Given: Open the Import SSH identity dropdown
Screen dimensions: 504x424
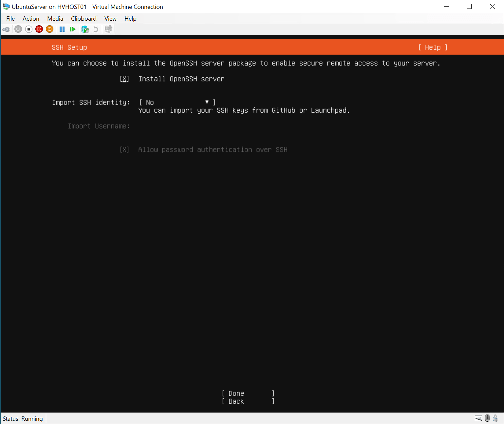Looking at the screenshot, I should point(177,103).
